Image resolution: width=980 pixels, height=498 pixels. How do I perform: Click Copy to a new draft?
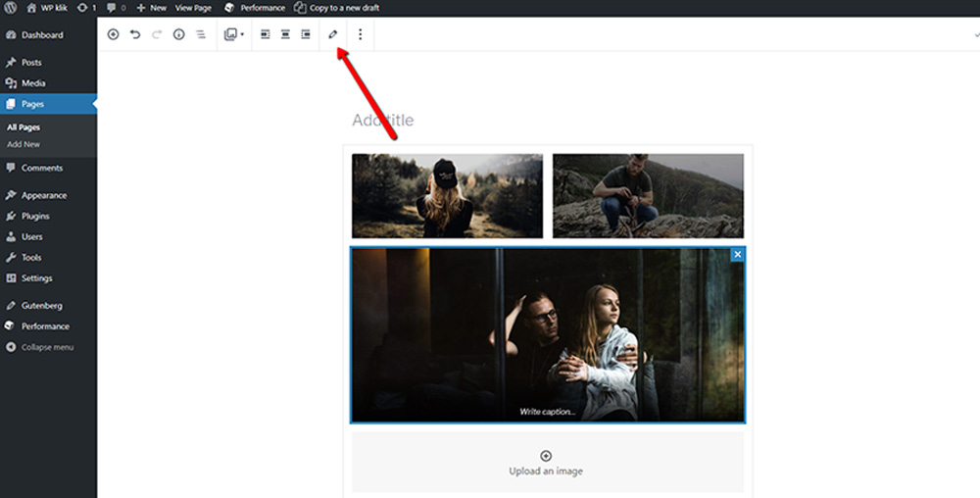coord(337,8)
